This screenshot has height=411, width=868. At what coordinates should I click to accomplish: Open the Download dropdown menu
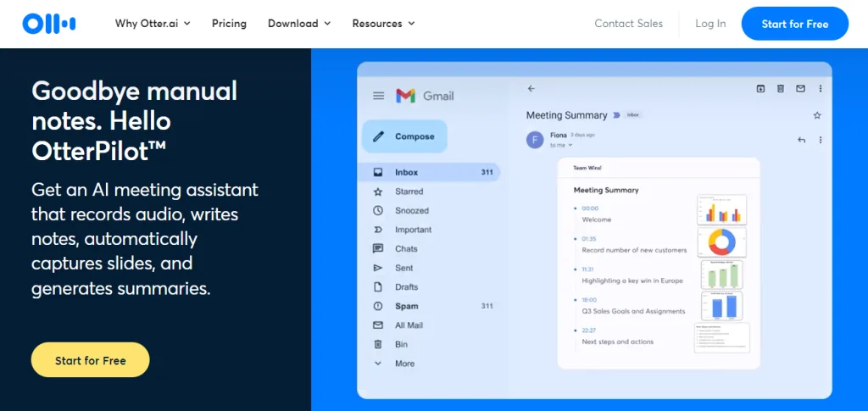click(298, 24)
